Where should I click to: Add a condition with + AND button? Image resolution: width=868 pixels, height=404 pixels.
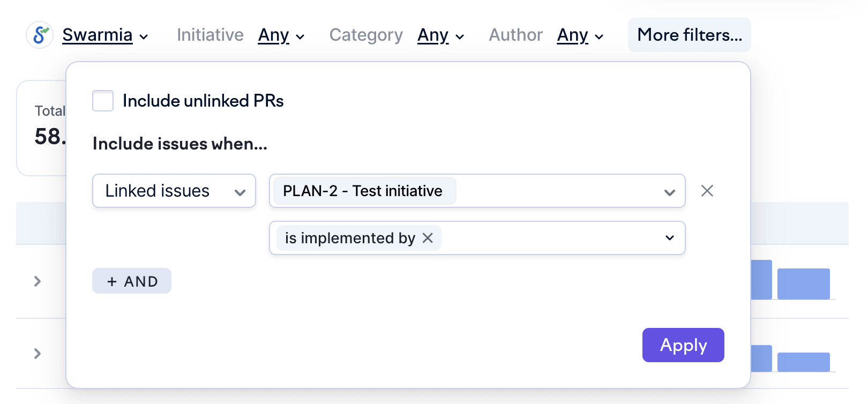pyautogui.click(x=132, y=281)
